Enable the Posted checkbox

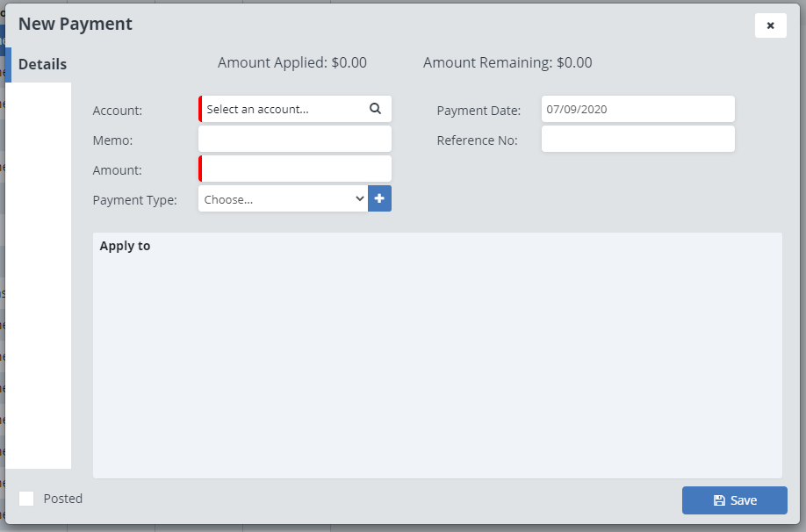coord(26,499)
